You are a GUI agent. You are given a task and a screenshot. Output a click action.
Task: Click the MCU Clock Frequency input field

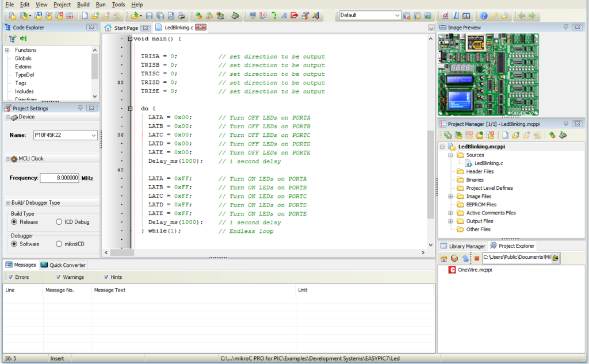59,178
